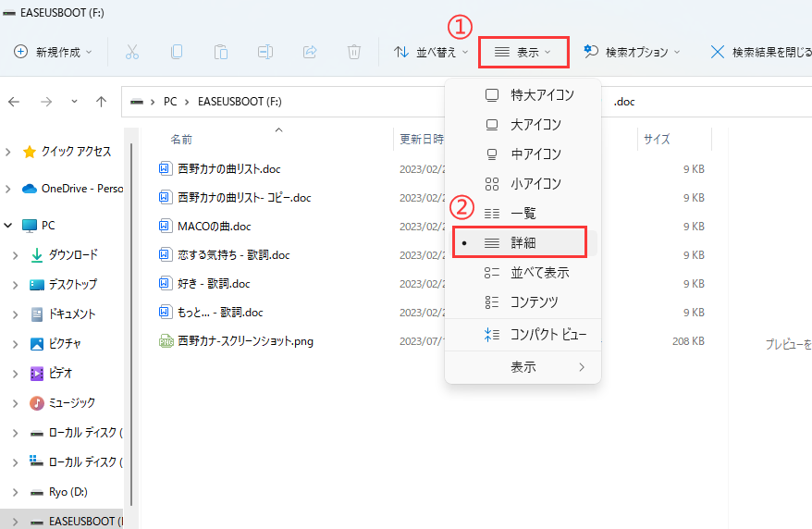Expand the OneDrive tree node
Viewport: 812px width, 529px height.
[x=7, y=189]
